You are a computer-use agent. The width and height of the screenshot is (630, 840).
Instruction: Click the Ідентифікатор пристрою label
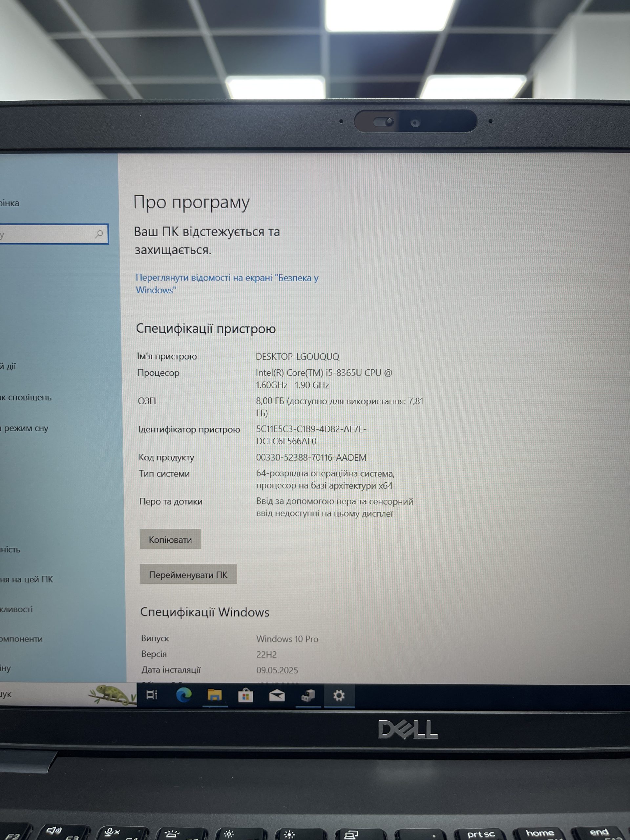pyautogui.click(x=189, y=430)
